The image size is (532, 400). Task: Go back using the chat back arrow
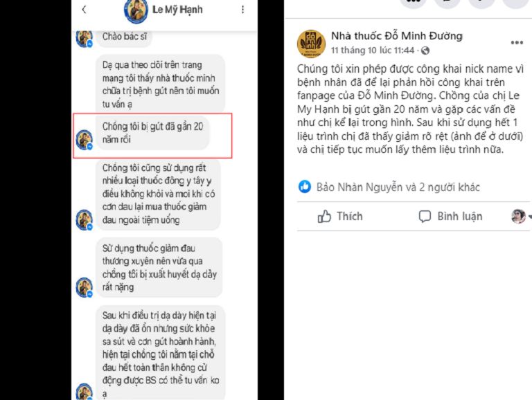click(x=84, y=10)
